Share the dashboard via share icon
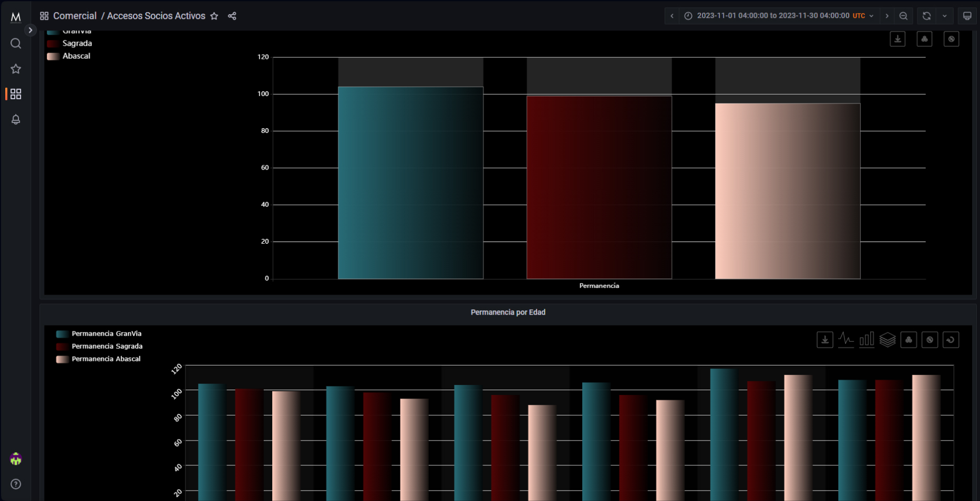Image resolution: width=980 pixels, height=501 pixels. (x=232, y=16)
